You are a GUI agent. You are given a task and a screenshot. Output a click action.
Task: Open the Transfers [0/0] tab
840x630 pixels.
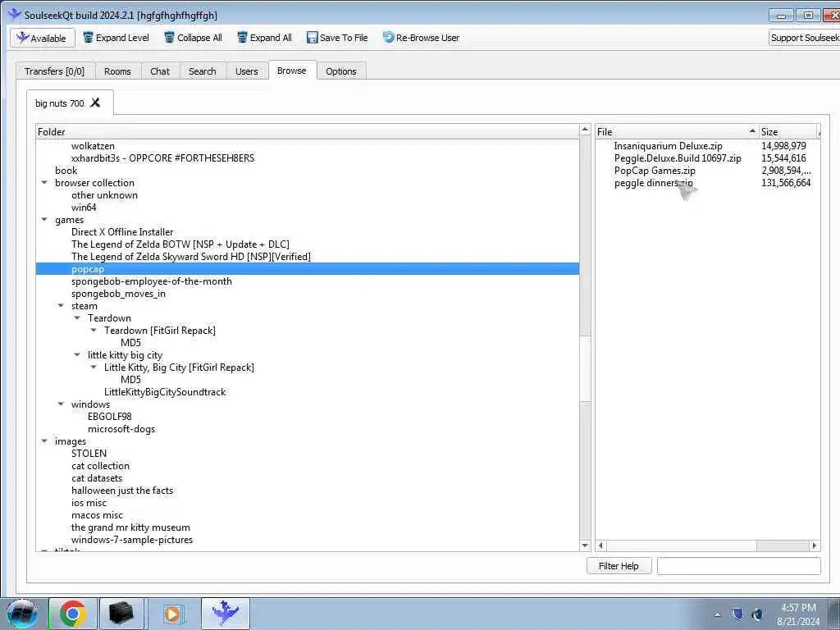[x=55, y=71]
